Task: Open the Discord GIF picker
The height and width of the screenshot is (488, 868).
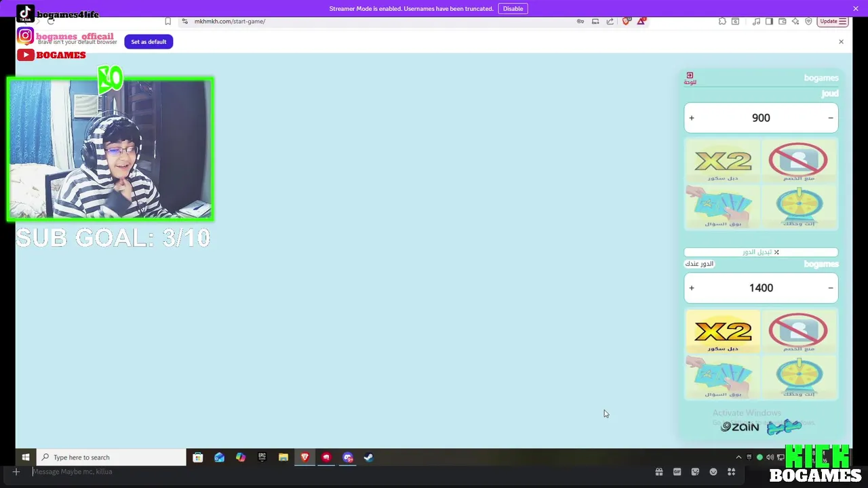Action: coord(677,472)
